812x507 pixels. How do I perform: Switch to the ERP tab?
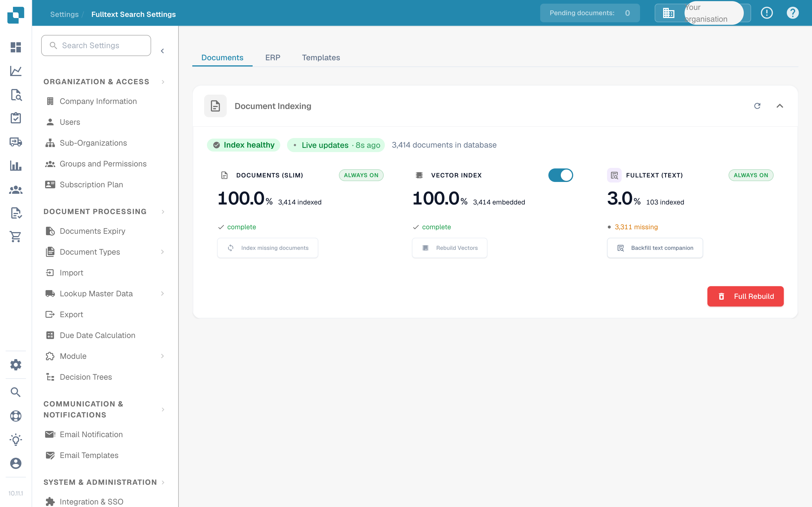click(x=272, y=58)
